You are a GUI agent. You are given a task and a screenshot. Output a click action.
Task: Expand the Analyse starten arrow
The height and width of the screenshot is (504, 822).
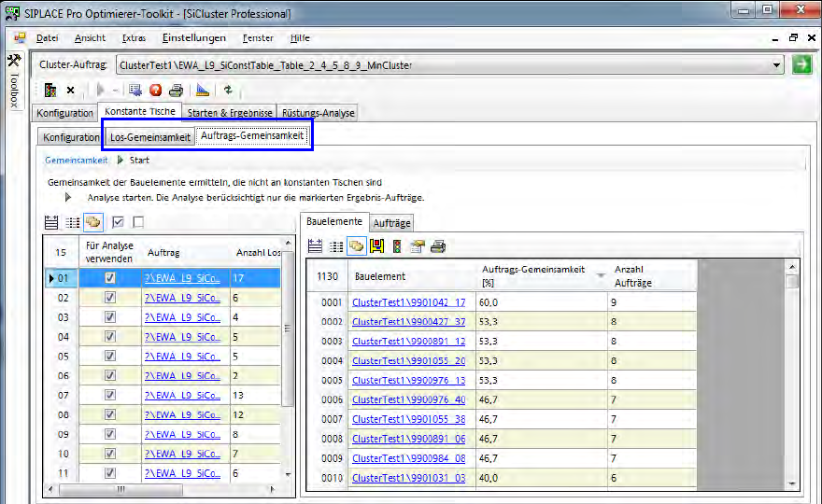click(x=68, y=198)
